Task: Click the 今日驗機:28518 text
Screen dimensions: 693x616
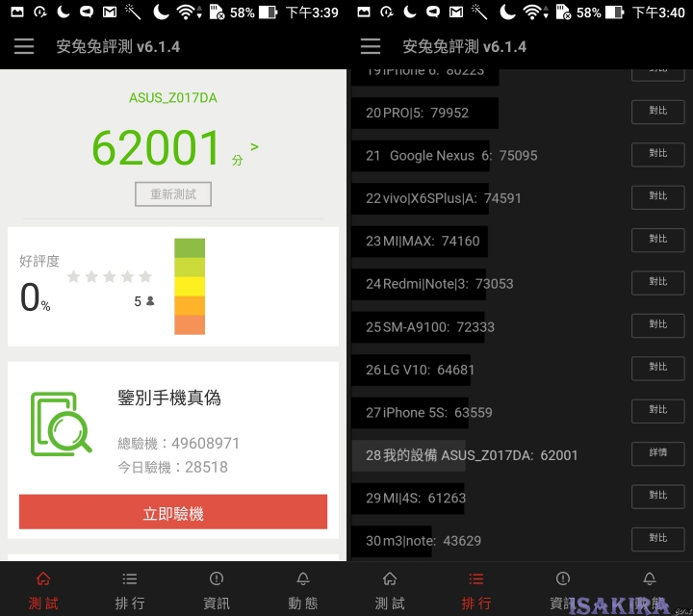Action: (173, 467)
